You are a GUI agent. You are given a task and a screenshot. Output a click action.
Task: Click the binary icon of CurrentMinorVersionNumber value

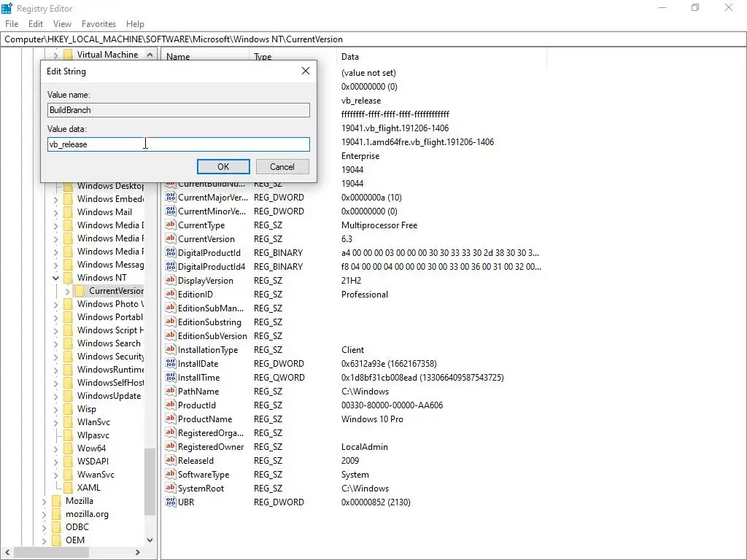tap(171, 211)
